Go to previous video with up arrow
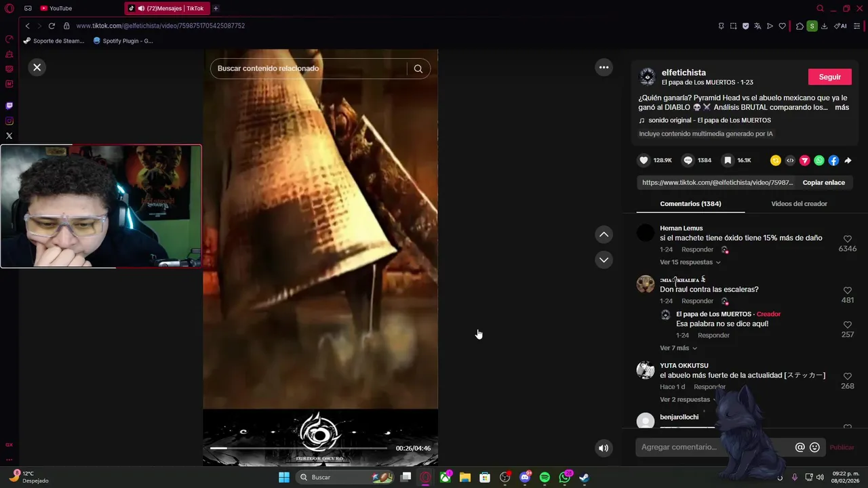 pos(604,235)
